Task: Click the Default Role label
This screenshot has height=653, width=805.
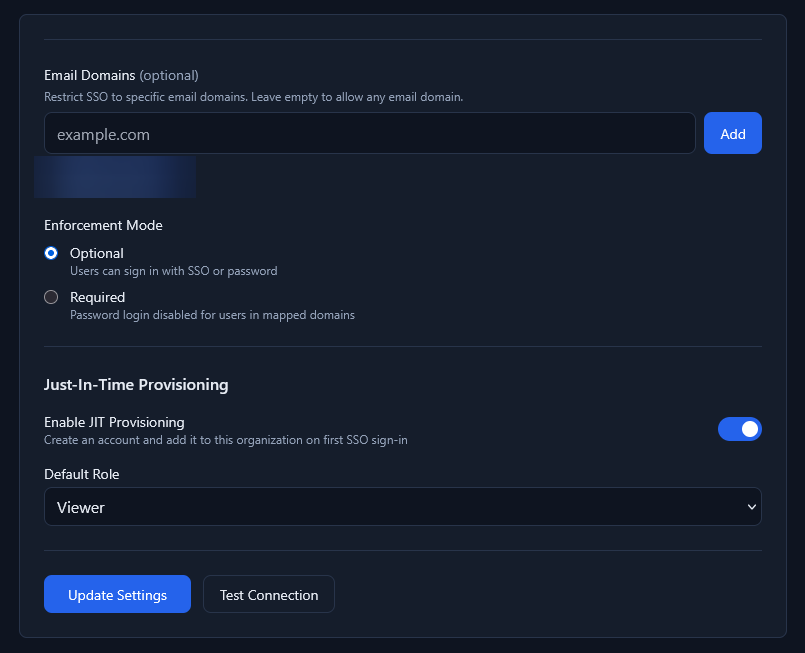Action: click(x=82, y=474)
